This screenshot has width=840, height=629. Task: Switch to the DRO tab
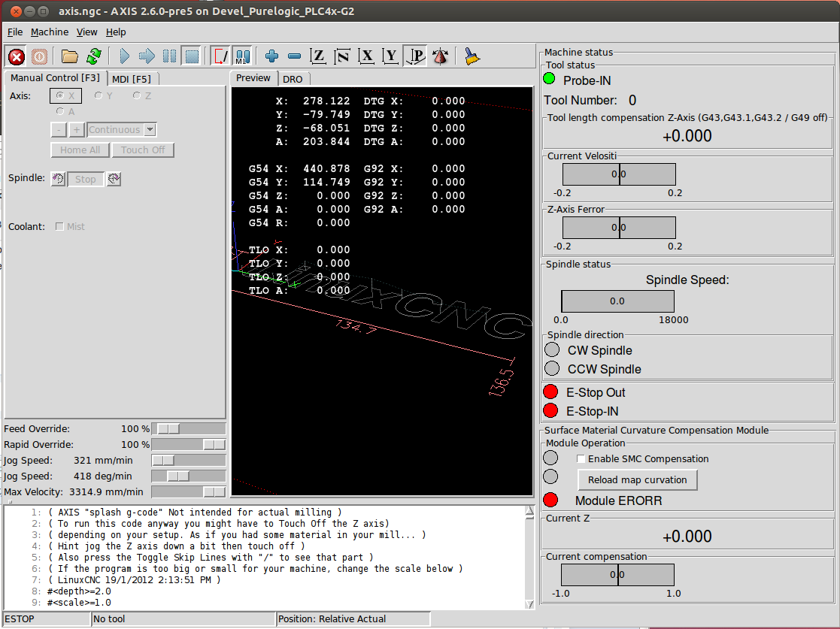293,79
